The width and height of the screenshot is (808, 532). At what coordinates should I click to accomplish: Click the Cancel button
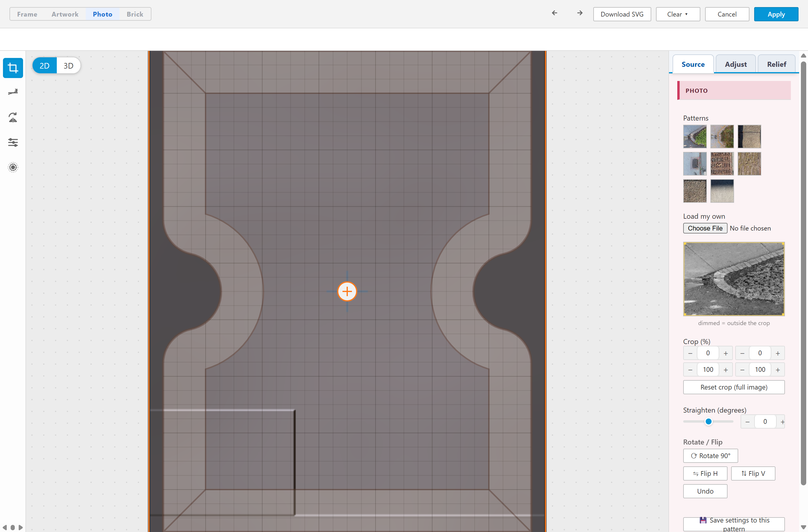[x=727, y=14]
